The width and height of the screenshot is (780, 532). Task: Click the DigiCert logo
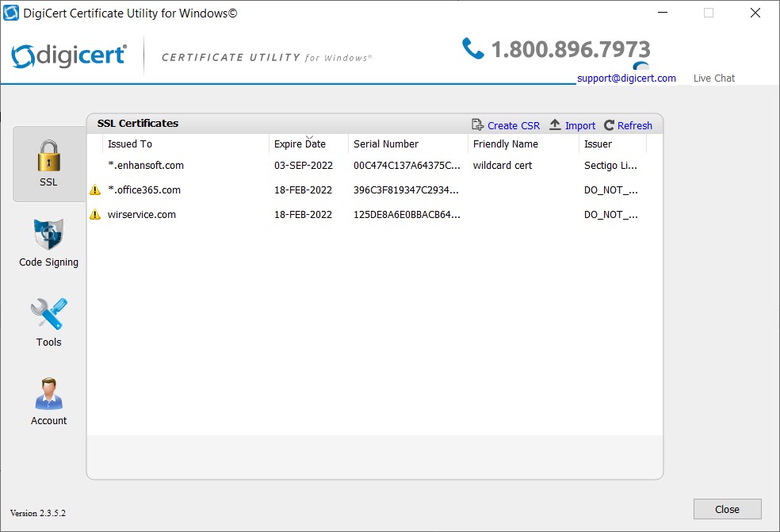pyautogui.click(x=68, y=55)
